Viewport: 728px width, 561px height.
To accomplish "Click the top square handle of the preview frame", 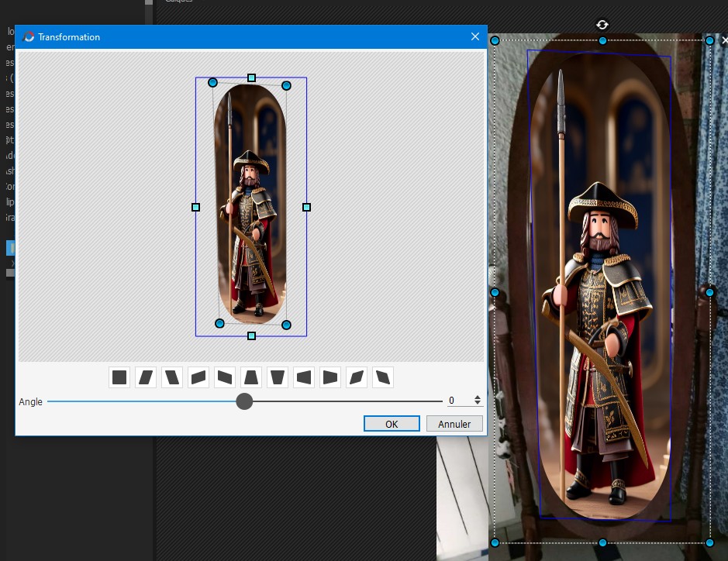I will [251, 77].
